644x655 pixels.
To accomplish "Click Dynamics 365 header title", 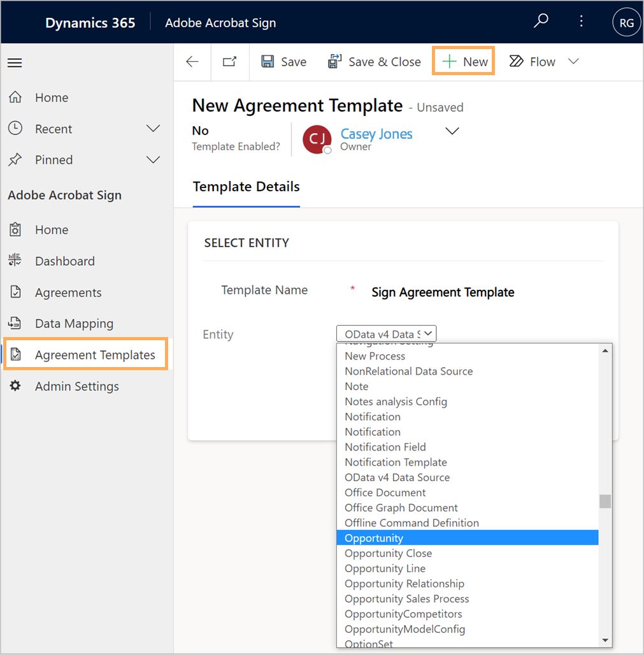I will (x=90, y=22).
